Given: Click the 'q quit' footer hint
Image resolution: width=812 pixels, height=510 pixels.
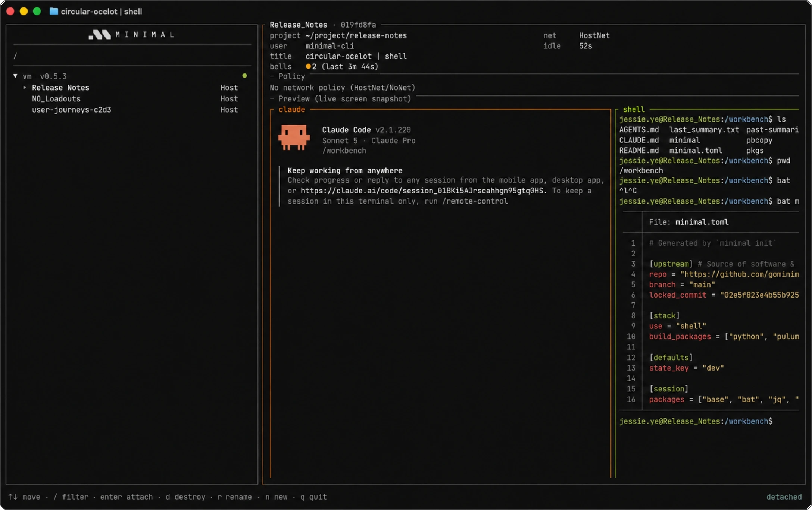Looking at the screenshot, I should point(313,497).
